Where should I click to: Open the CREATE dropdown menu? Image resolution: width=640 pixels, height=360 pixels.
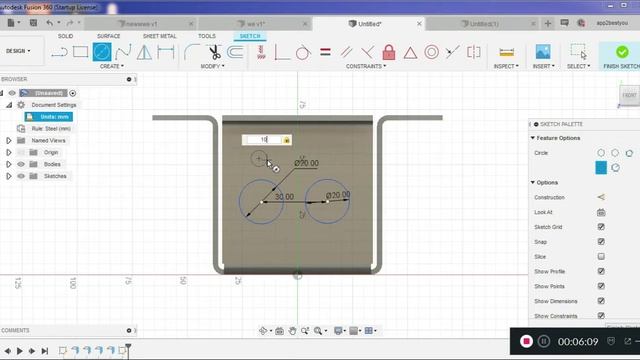coord(111,66)
